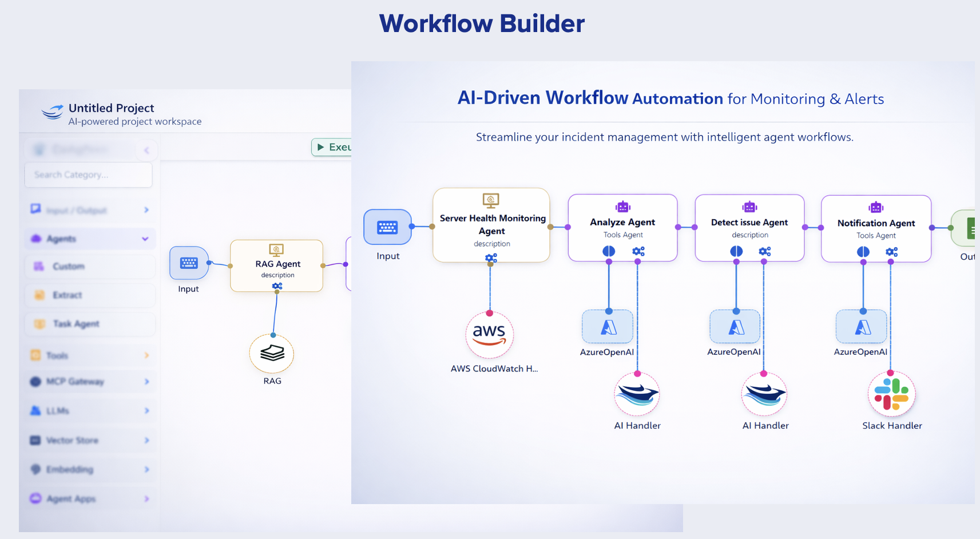Click the settings gear on the Analyze Agent node

point(638,251)
